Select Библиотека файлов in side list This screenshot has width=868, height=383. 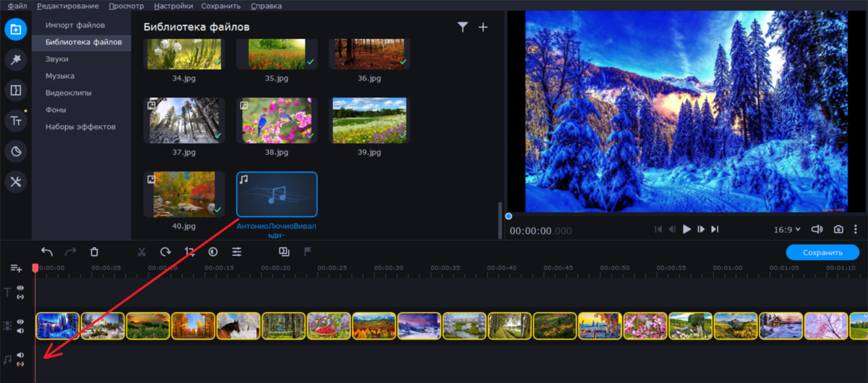pyautogui.click(x=81, y=42)
